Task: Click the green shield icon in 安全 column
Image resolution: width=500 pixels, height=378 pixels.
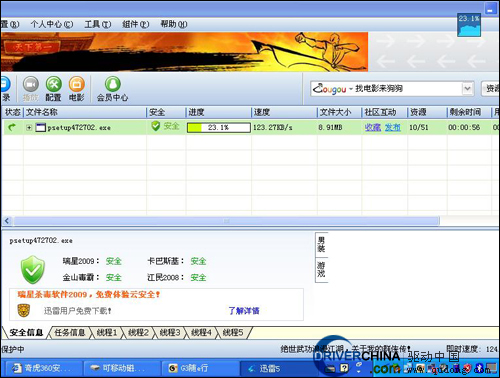Action: (x=155, y=126)
